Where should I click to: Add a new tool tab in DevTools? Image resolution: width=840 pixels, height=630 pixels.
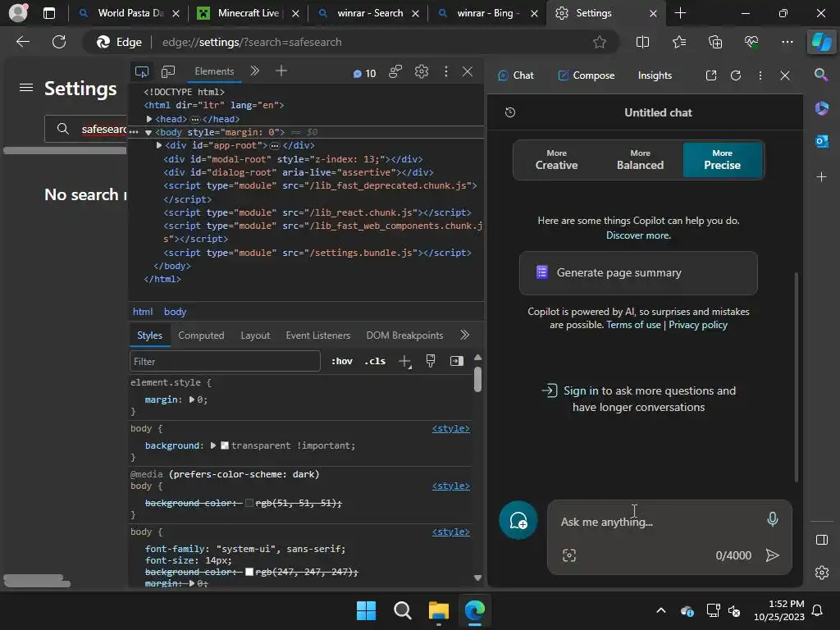click(281, 71)
